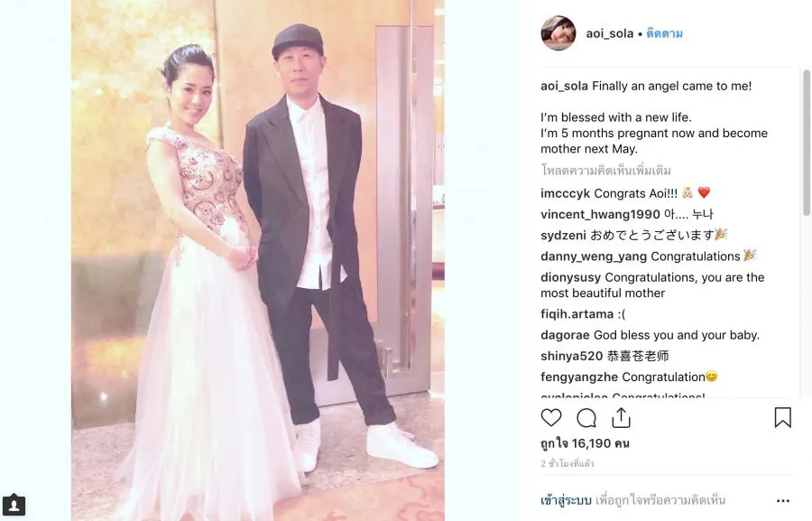Click the comments scrollbar thumb
The height and width of the screenshot is (521, 812).
[x=807, y=143]
